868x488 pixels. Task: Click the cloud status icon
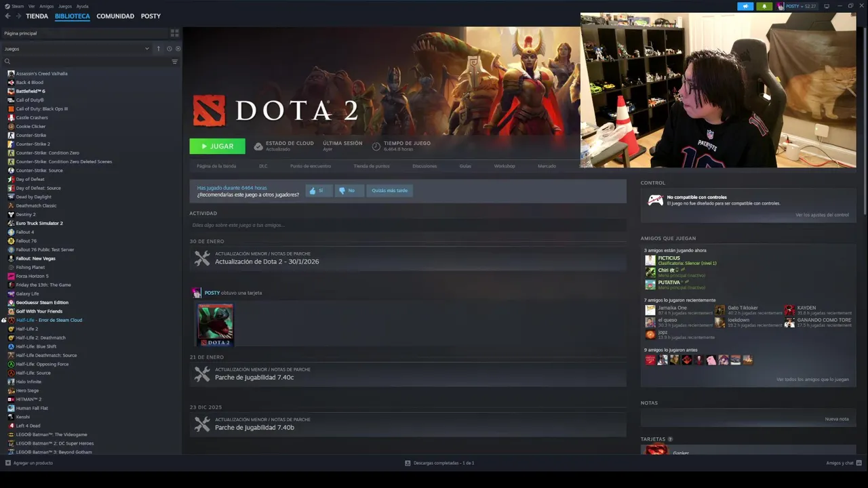(258, 146)
